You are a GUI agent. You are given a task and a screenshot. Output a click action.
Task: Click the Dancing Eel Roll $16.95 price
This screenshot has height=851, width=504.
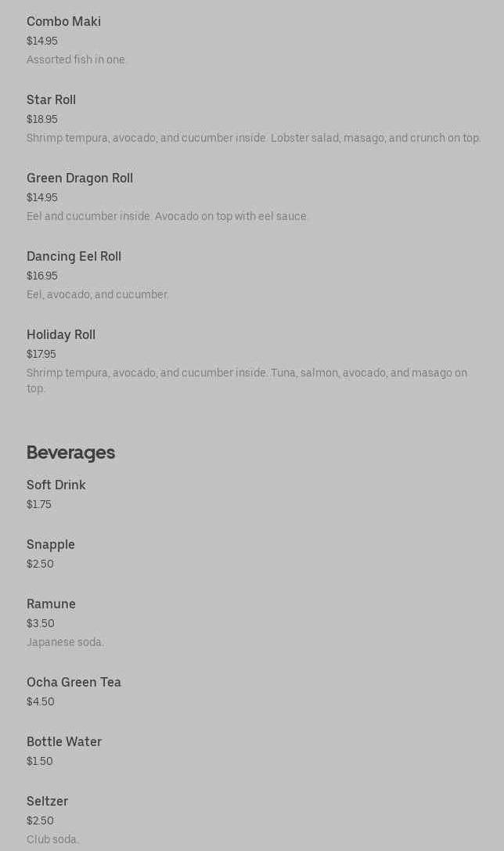coord(42,276)
